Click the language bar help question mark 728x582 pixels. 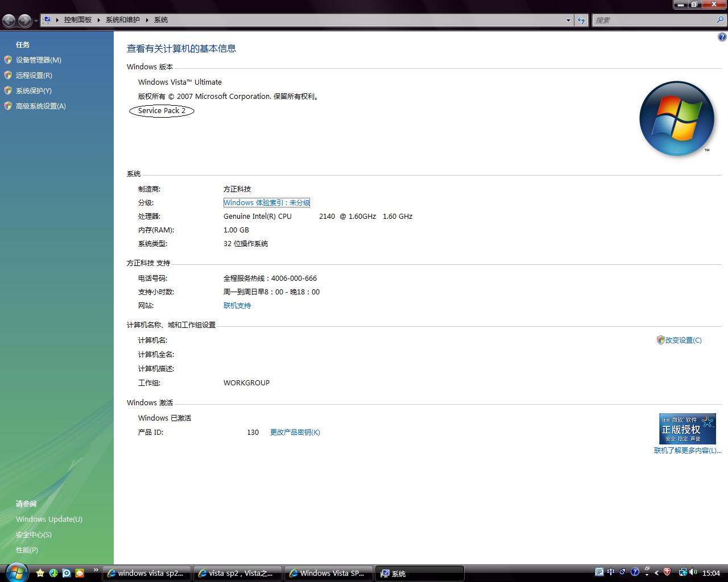635,572
